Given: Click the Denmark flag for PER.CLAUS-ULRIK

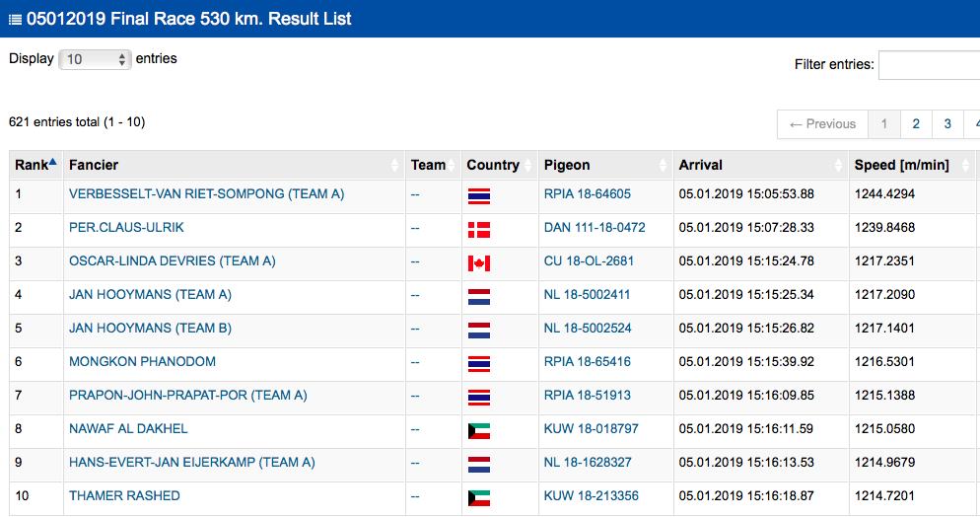Looking at the screenshot, I should (x=479, y=229).
